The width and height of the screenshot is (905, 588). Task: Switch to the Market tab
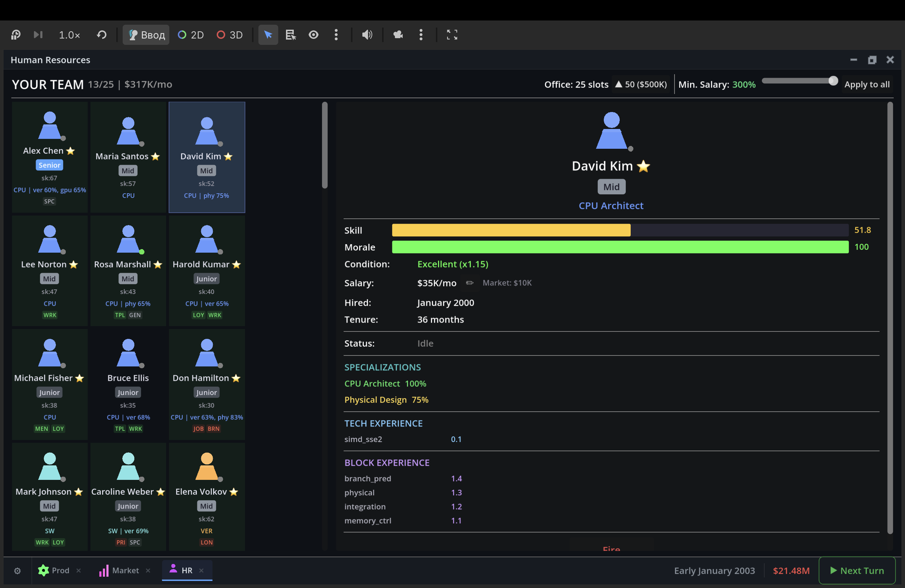120,571
